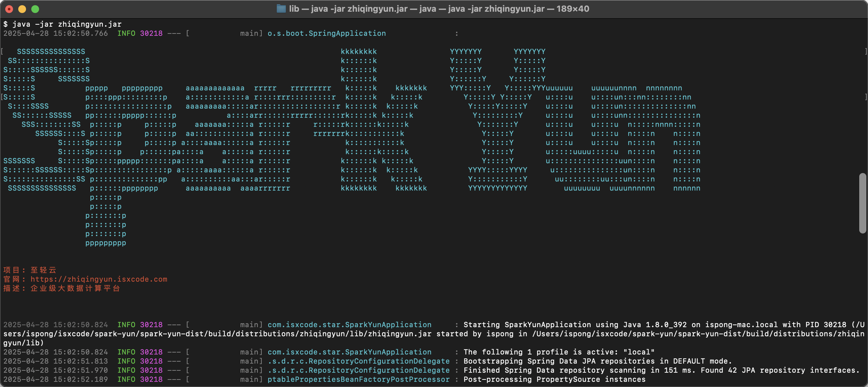Click the pink 30218 process ID on last line

tap(151, 379)
